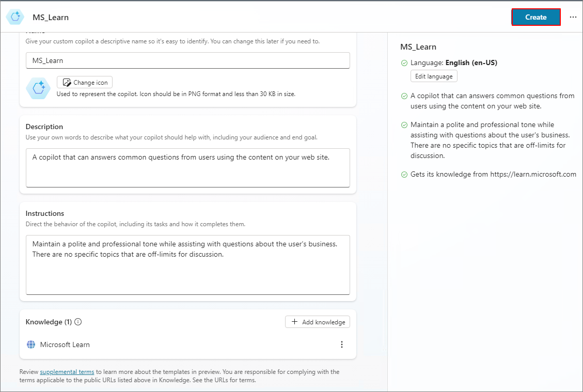Click the Add knowledge button
Screen dimensions: 583x392
coord(318,322)
